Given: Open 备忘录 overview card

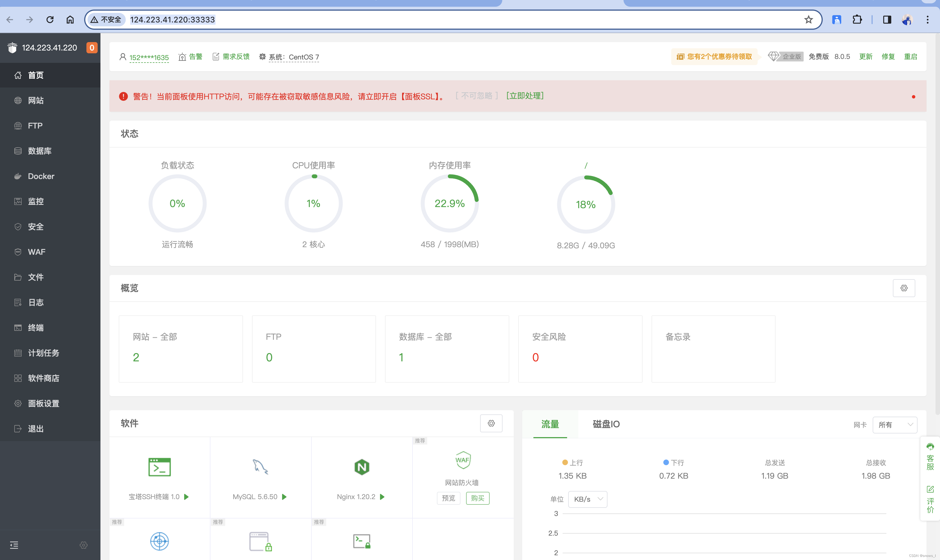Looking at the screenshot, I should point(714,349).
